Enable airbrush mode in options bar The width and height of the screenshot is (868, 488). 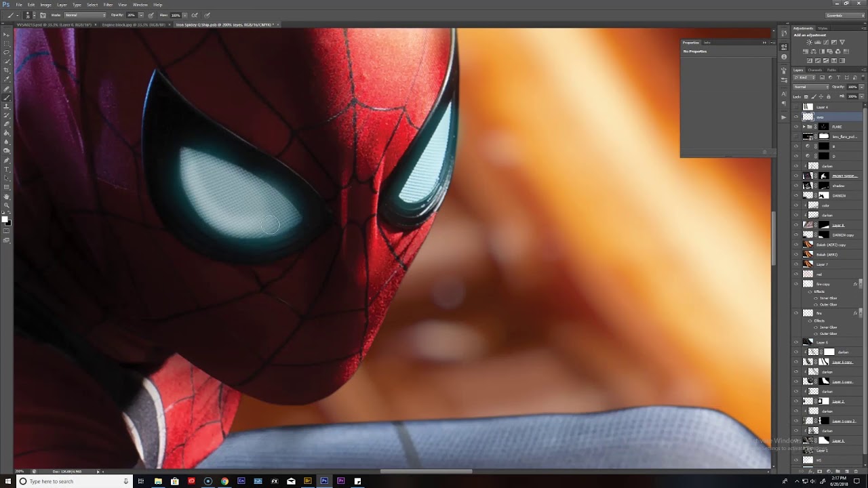[195, 15]
